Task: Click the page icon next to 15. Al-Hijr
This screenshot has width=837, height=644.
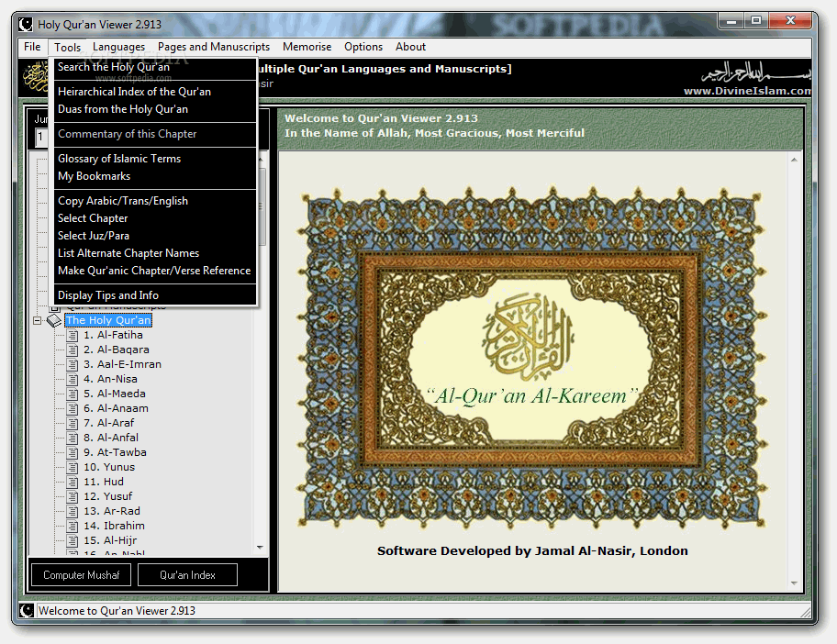Action: [73, 541]
